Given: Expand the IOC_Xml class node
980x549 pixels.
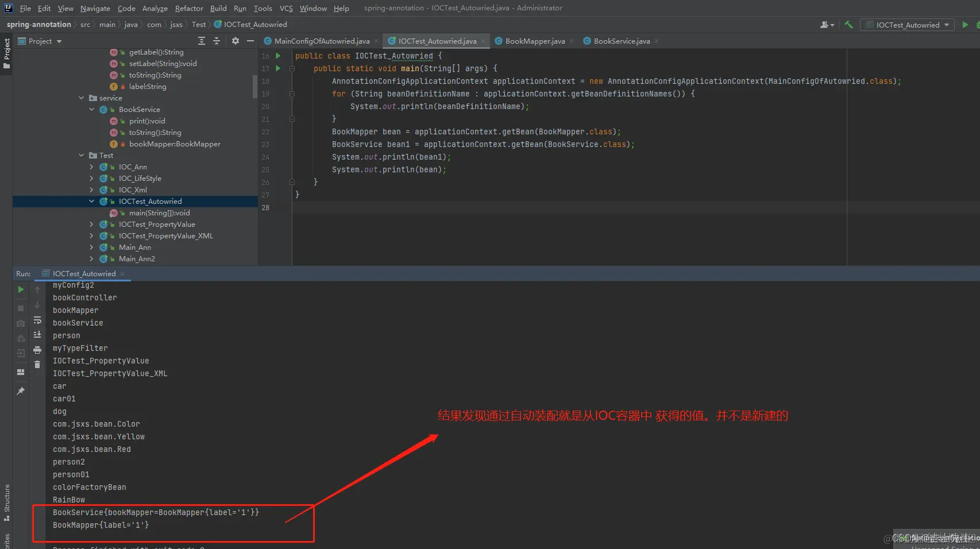Looking at the screenshot, I should point(91,190).
